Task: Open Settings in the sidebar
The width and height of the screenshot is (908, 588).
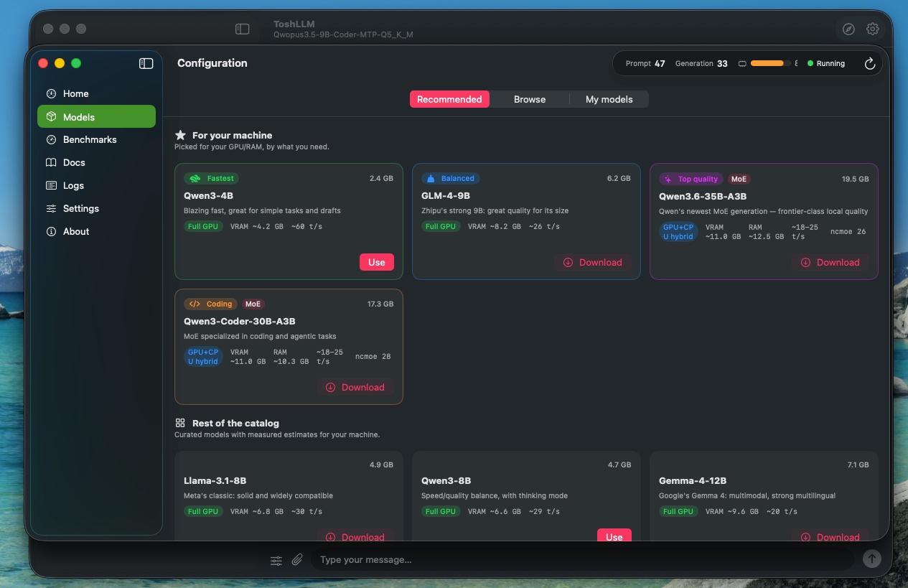Action: (x=96, y=208)
